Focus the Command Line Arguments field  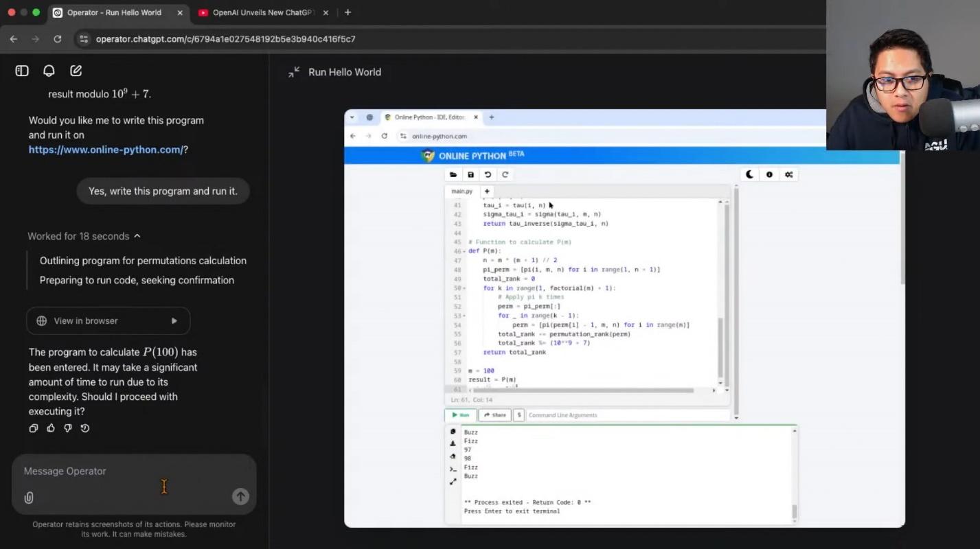click(x=628, y=415)
